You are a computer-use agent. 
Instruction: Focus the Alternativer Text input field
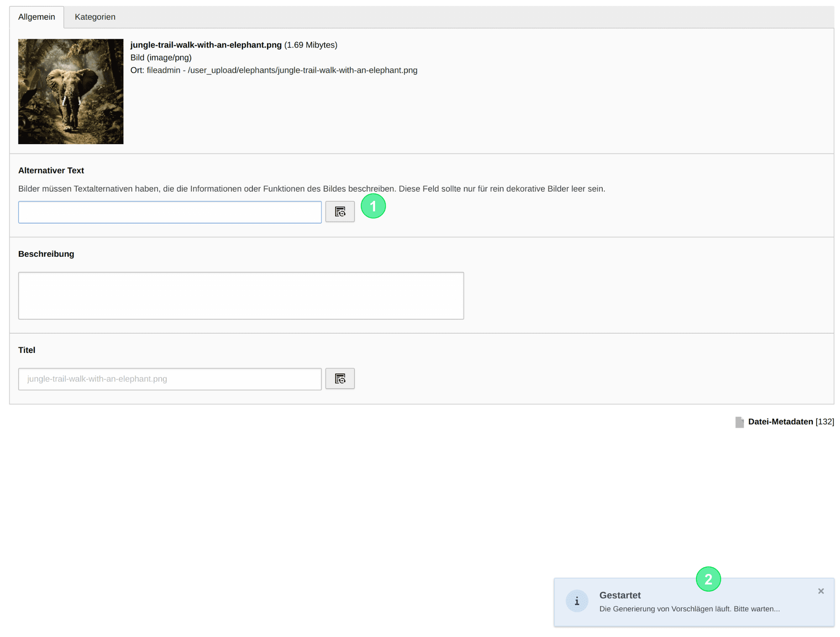[x=170, y=212]
